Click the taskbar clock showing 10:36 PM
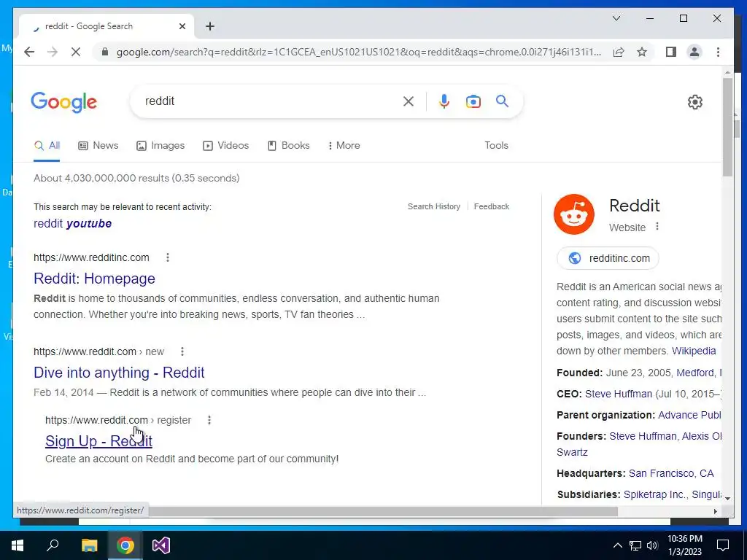The image size is (747, 560). tap(684, 545)
